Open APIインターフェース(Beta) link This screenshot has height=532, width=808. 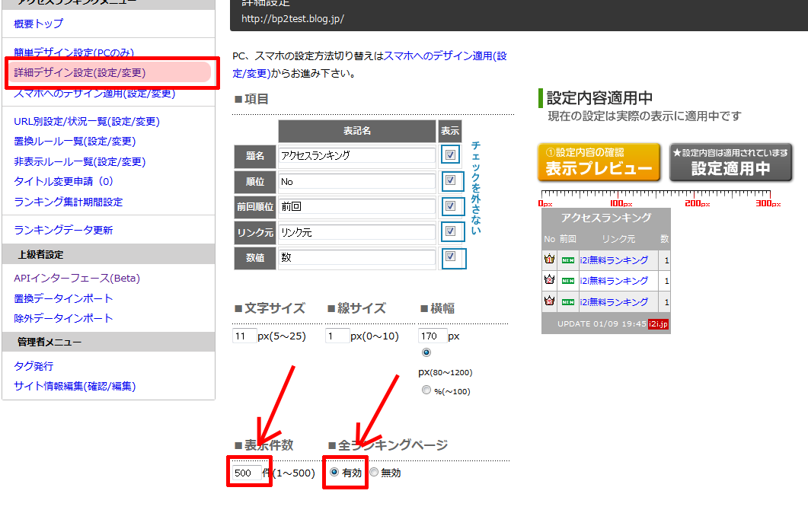[77, 278]
